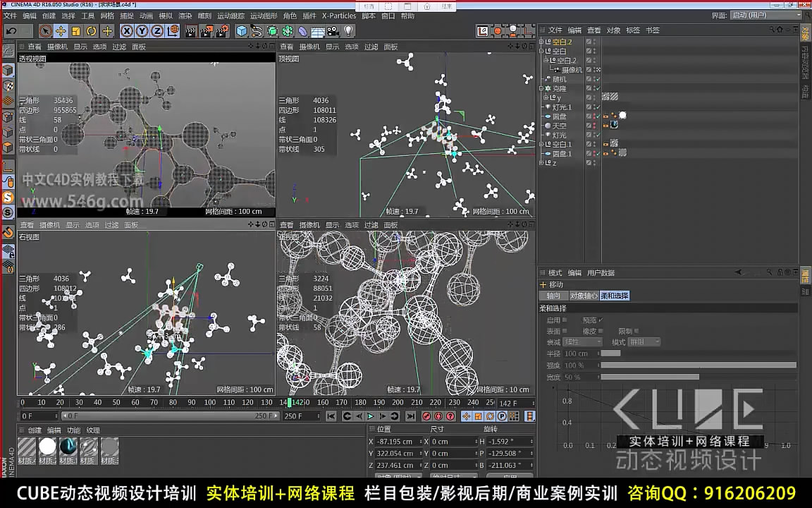Viewport: 812px width, 508px height.
Task: Open the Spline pen tool icon
Action: [257, 31]
